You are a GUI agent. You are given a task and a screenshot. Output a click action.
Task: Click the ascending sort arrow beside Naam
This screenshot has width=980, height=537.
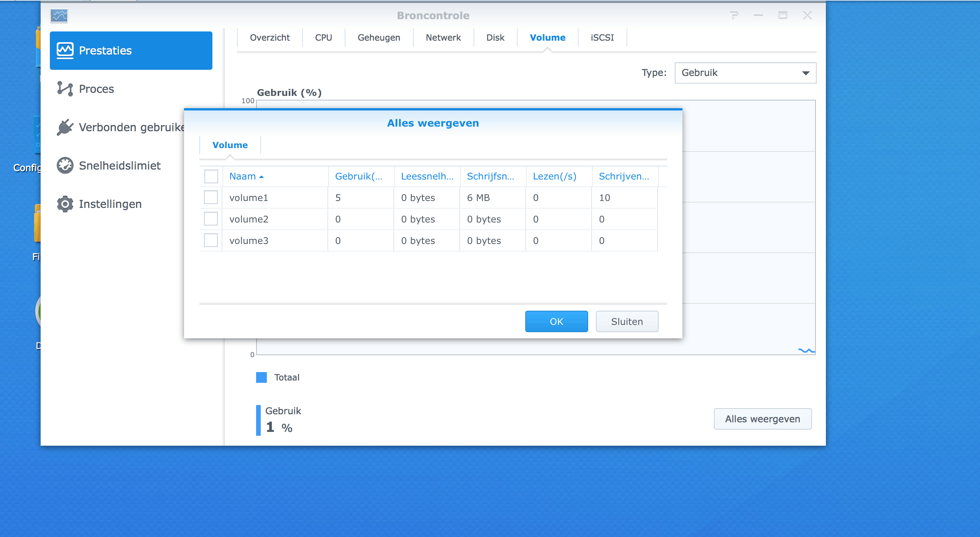[261, 177]
